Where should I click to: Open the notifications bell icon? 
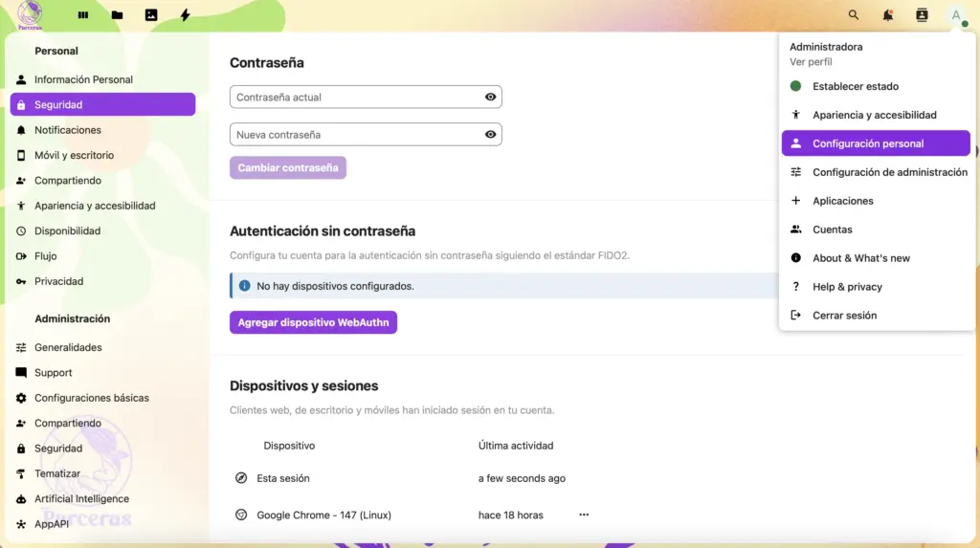click(888, 15)
